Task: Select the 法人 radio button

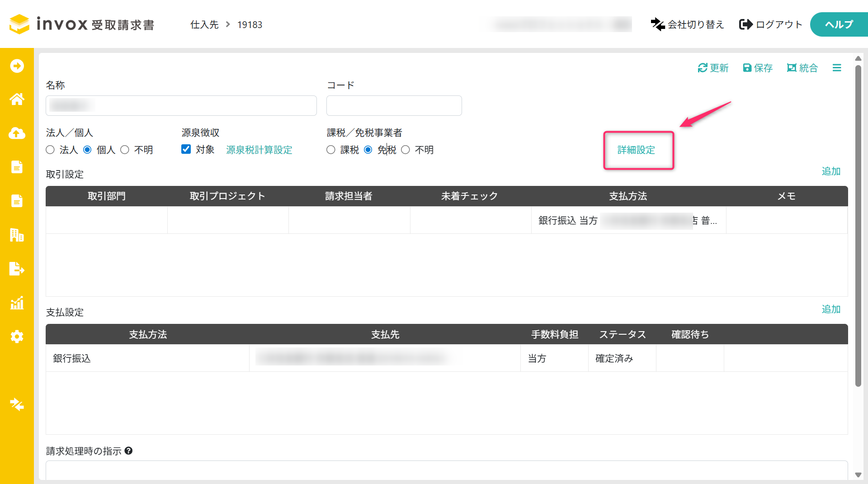Action: click(50, 150)
